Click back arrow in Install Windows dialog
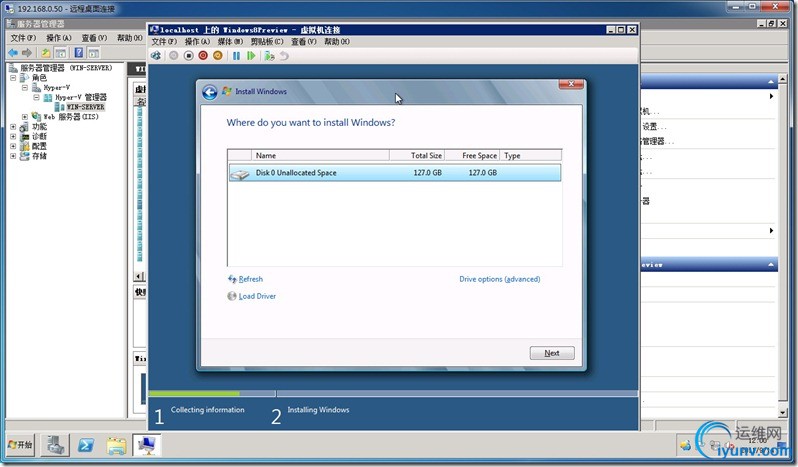The image size is (798, 467). [210, 92]
